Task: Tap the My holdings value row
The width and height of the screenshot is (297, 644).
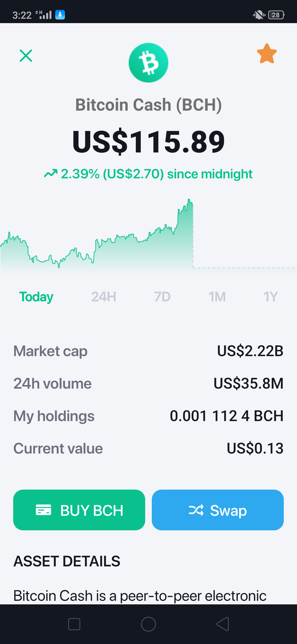Action: click(148, 416)
